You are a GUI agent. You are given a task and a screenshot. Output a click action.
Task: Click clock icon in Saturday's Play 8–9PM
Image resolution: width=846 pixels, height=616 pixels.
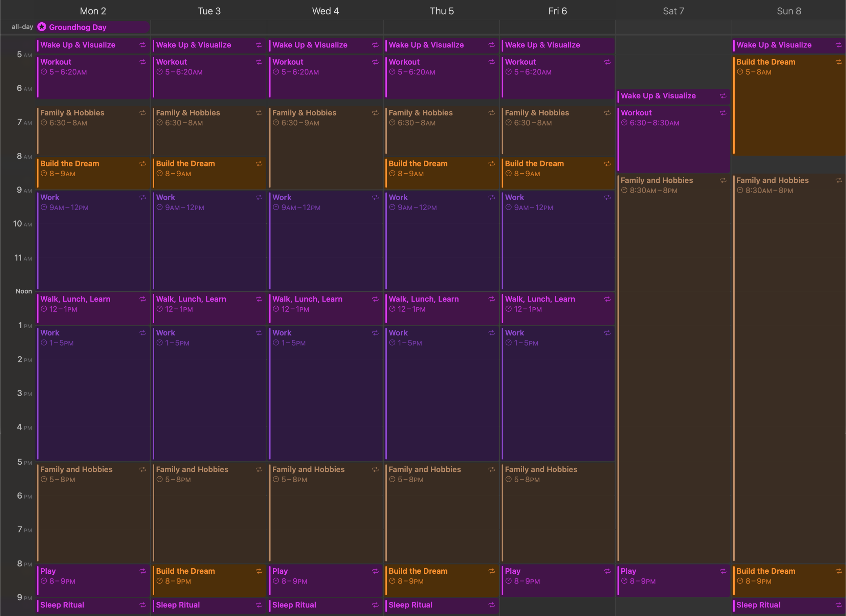pyautogui.click(x=624, y=581)
